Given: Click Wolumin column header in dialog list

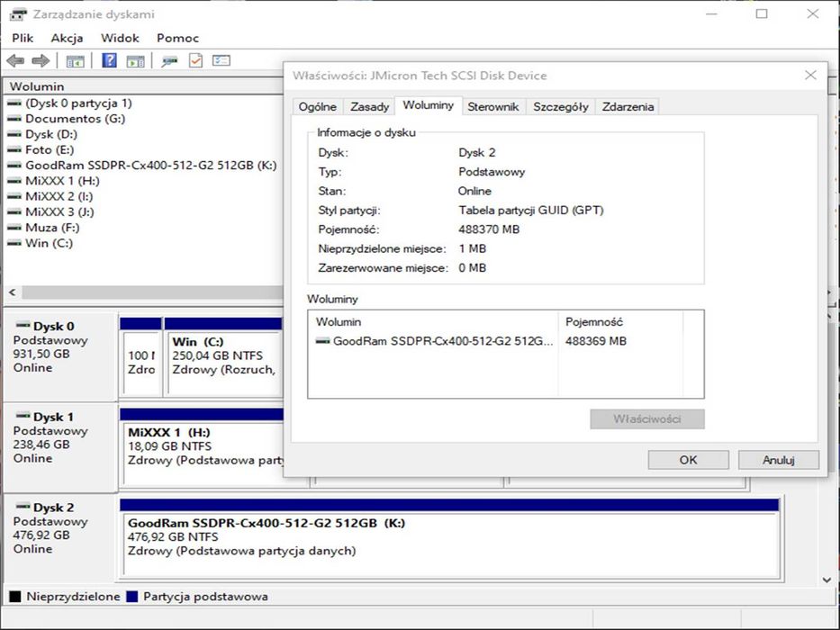Looking at the screenshot, I should coord(433,322).
